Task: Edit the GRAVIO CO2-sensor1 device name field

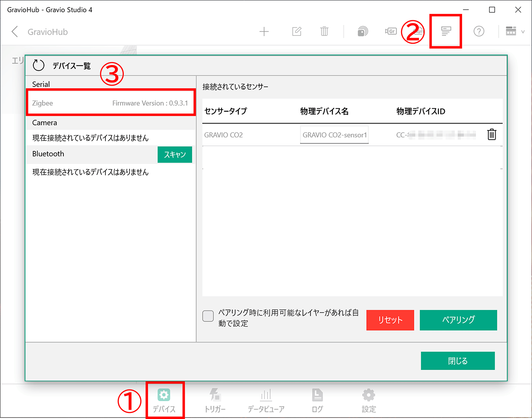Action: [334, 135]
